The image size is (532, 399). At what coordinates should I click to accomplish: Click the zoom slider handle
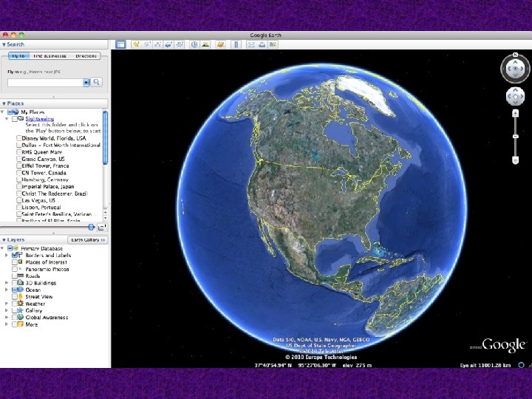tap(516, 137)
